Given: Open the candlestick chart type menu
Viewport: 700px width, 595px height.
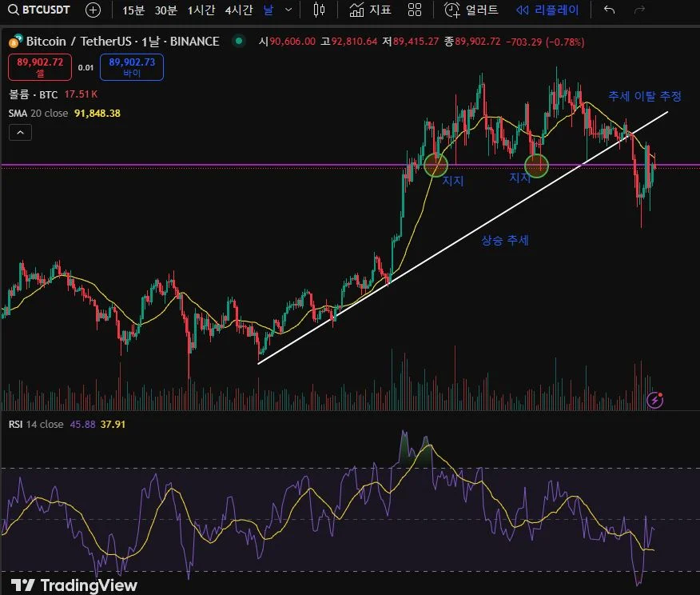Looking at the screenshot, I should tap(319, 10).
